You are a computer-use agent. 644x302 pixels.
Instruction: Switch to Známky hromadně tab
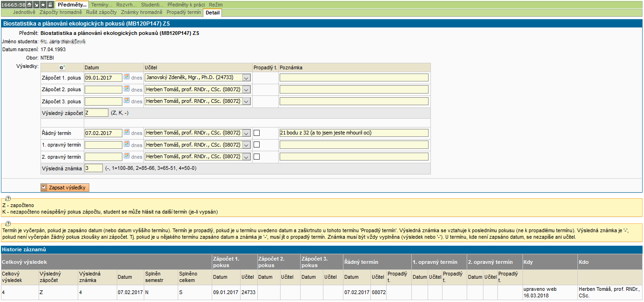tap(141, 12)
